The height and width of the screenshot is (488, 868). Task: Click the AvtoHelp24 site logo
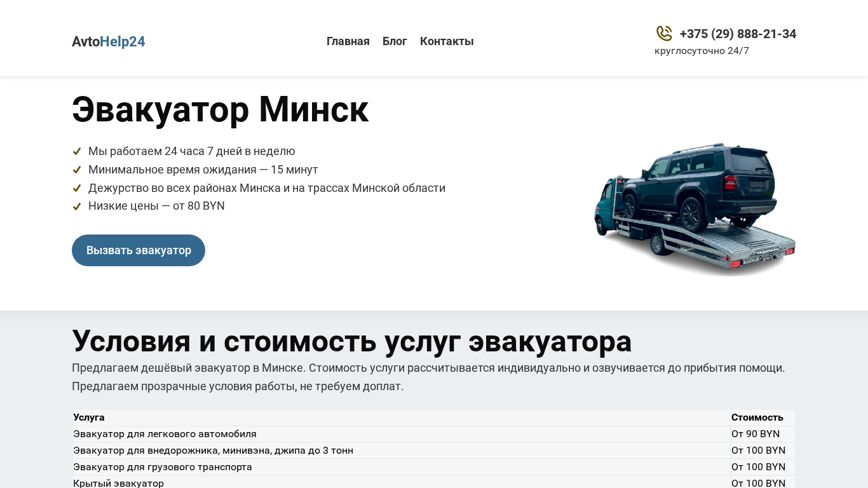(109, 41)
